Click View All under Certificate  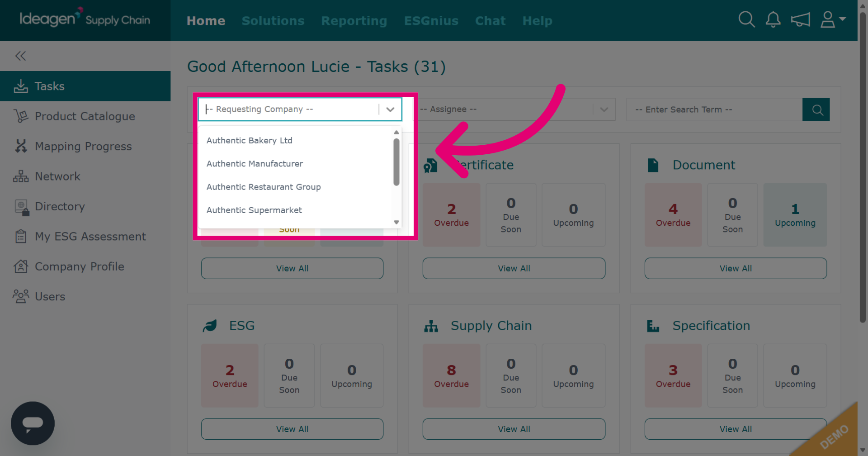tap(514, 268)
